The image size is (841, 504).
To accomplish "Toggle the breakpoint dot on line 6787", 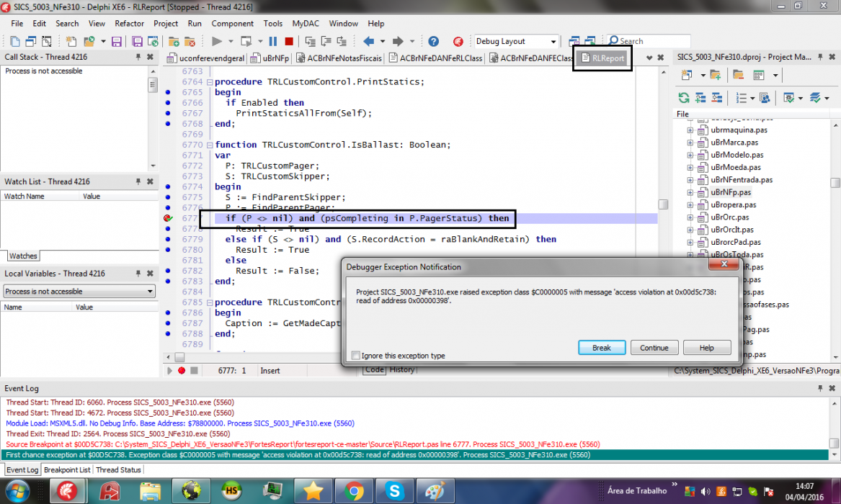I will pos(168,323).
